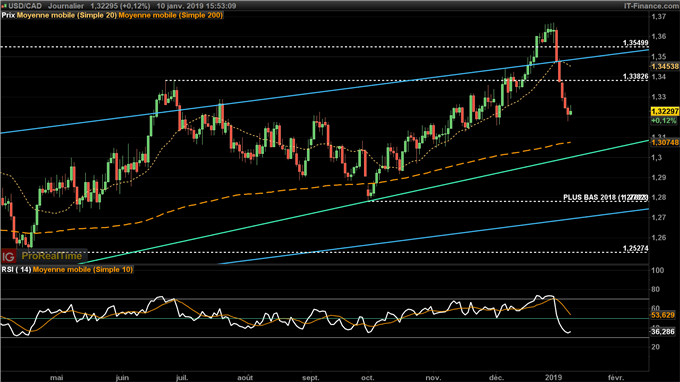Screen dimensions: 680x382
Task: Click the USD/CAD instrument title
Action: click(x=25, y=6)
